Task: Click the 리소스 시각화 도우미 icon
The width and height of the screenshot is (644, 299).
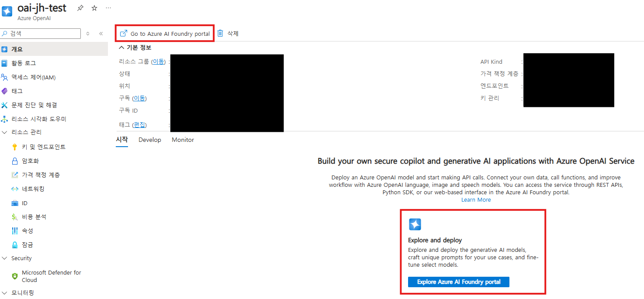Action: point(4,119)
